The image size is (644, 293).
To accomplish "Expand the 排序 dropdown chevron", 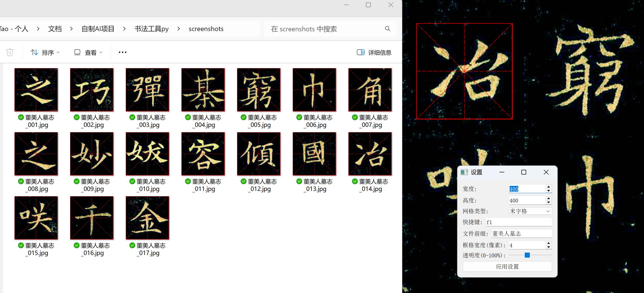I will click(58, 52).
